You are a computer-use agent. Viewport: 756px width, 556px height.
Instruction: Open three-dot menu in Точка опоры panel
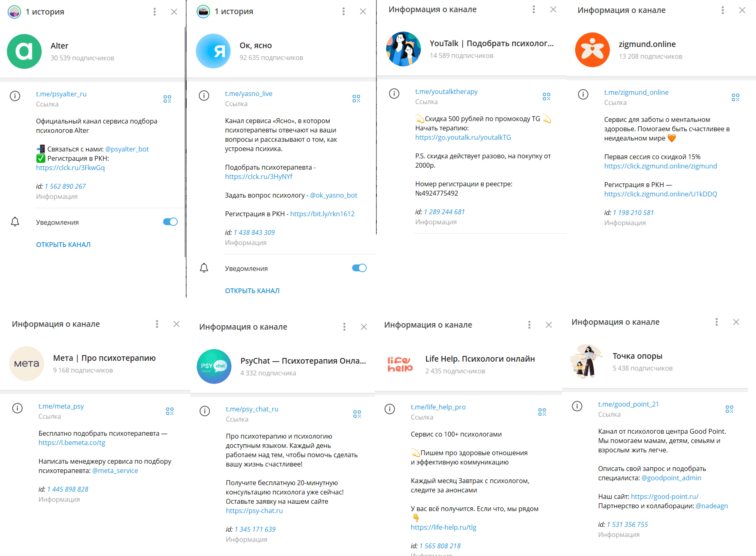tap(717, 322)
